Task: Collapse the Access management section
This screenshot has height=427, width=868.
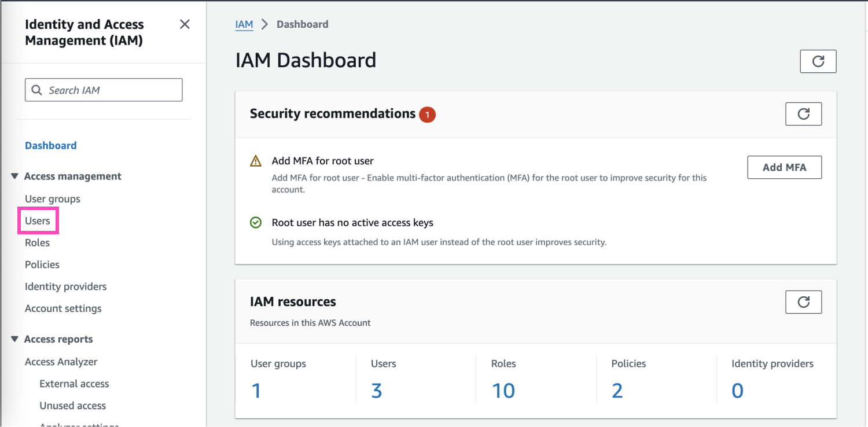Action: pyautogui.click(x=14, y=176)
